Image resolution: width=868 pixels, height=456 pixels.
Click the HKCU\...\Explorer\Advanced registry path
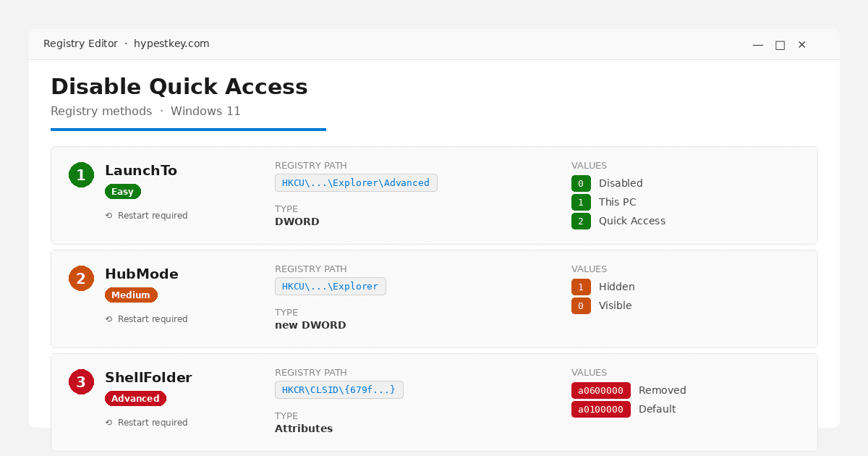(x=356, y=183)
